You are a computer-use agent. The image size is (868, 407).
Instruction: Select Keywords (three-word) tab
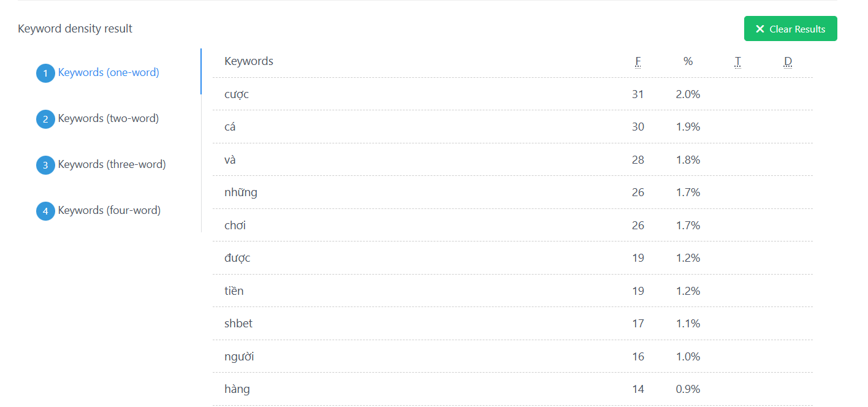coord(112,164)
